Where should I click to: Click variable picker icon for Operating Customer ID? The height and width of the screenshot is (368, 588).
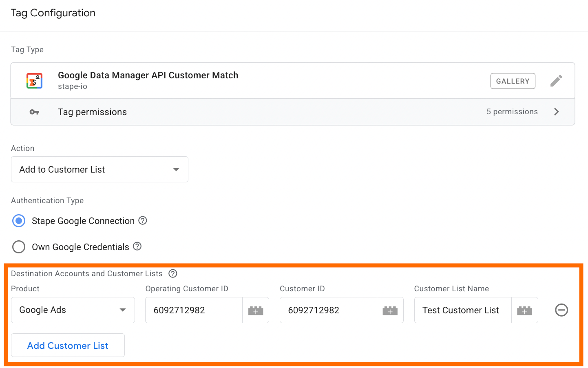coord(256,310)
